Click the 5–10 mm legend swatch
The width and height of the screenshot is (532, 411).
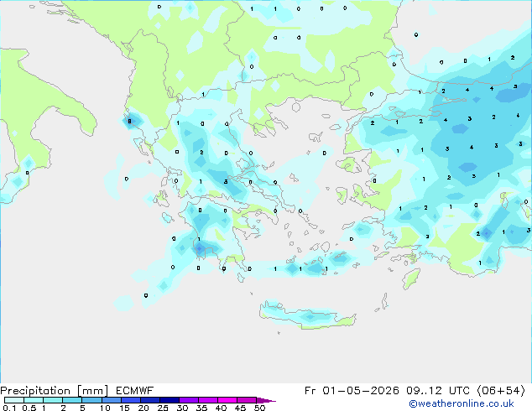point(91,400)
